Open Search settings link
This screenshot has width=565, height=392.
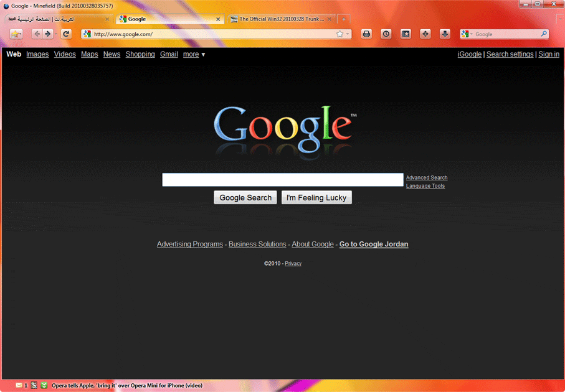pyautogui.click(x=510, y=54)
